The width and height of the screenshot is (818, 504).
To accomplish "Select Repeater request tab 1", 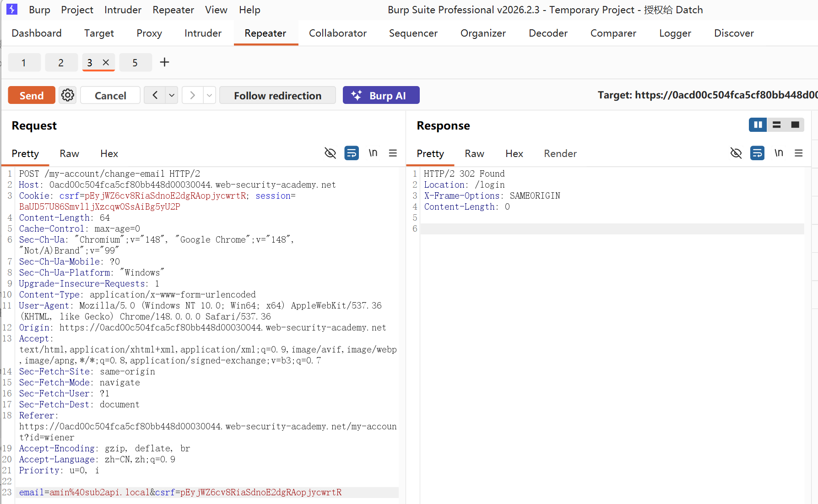I will [24, 62].
